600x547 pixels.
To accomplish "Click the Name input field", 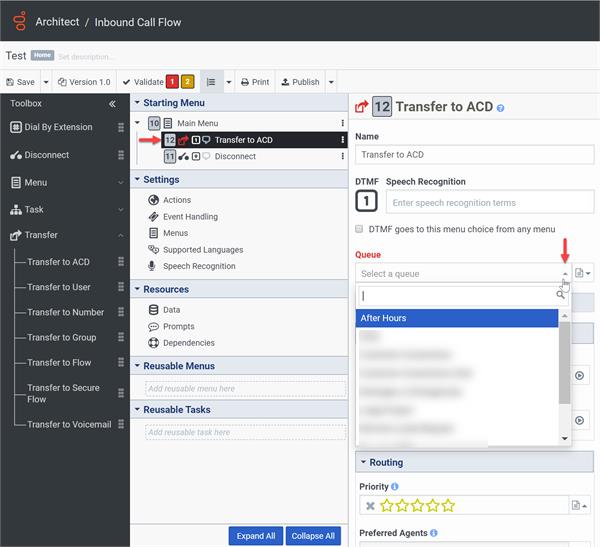I will click(474, 155).
